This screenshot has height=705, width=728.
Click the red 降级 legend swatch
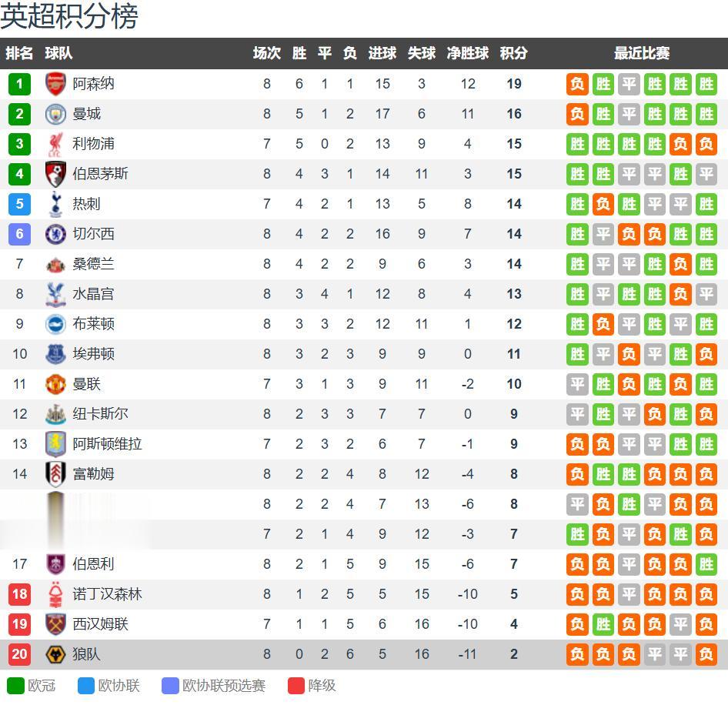pyautogui.click(x=296, y=685)
